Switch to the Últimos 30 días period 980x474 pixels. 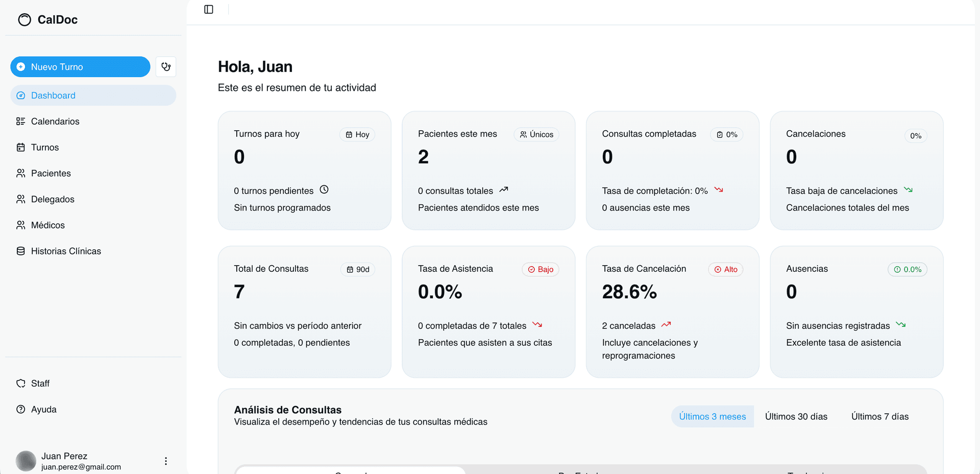tap(796, 416)
